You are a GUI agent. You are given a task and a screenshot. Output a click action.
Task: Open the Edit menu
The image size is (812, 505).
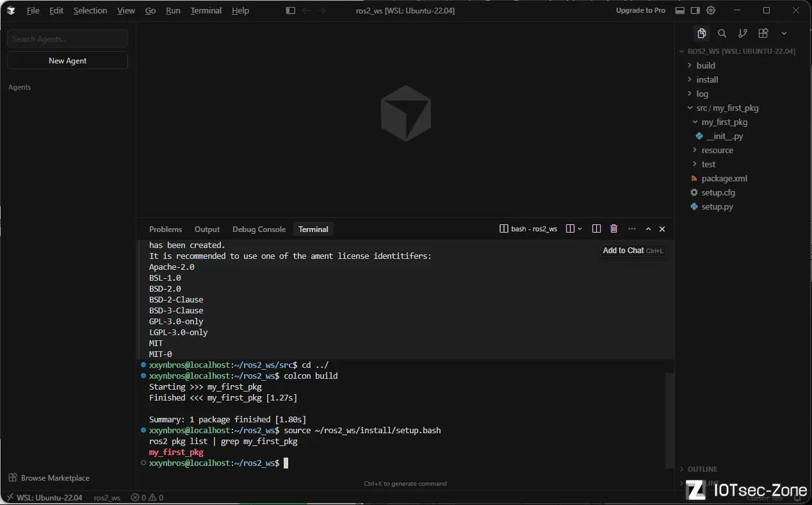(x=56, y=11)
